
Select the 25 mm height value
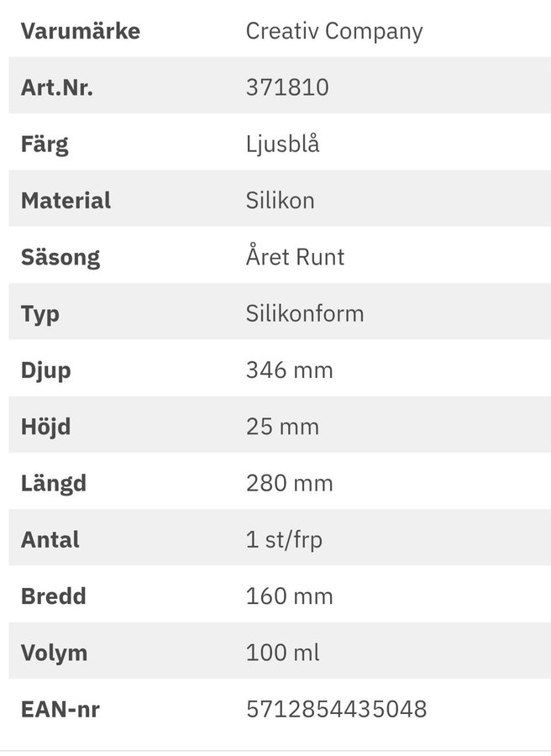(282, 427)
